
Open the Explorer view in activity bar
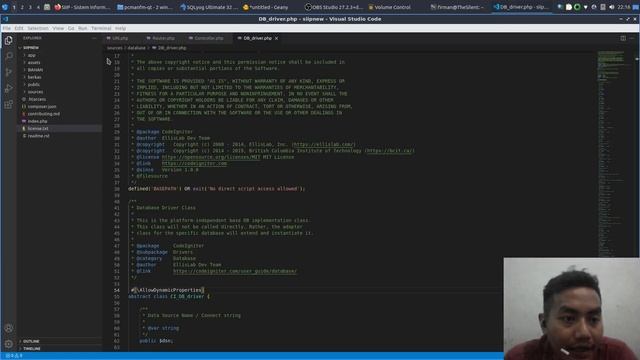(x=9, y=40)
